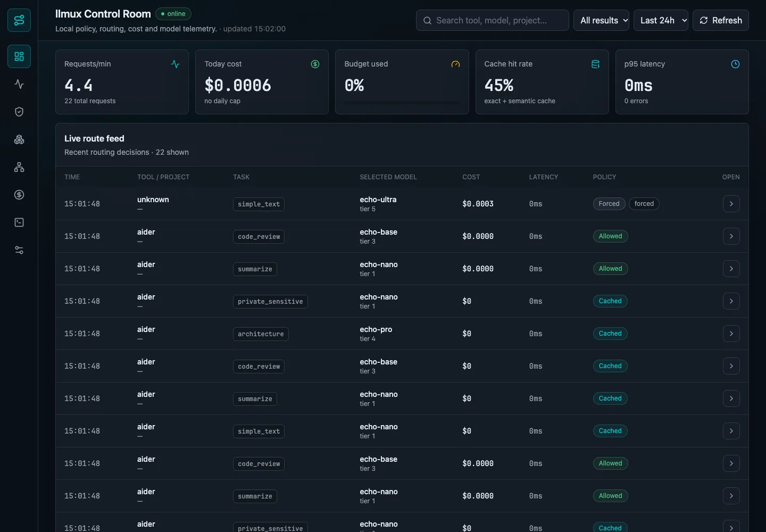Click the Live route feed heading
Viewport: 766px width, 532px height.
[94, 138]
